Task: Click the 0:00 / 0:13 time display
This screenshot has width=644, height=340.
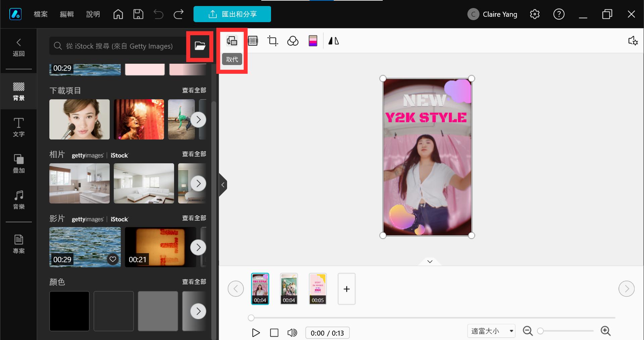Action: (327, 333)
